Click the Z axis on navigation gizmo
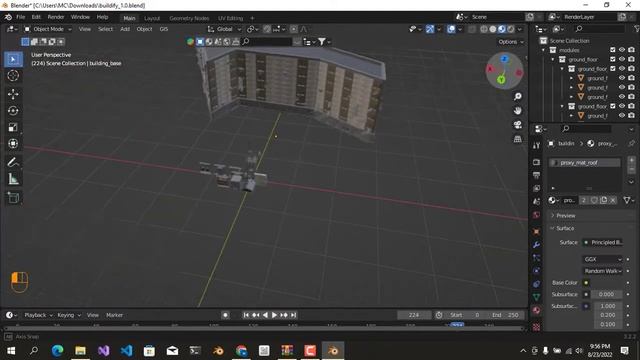Image resolution: width=640 pixels, height=360 pixels. 504,59
